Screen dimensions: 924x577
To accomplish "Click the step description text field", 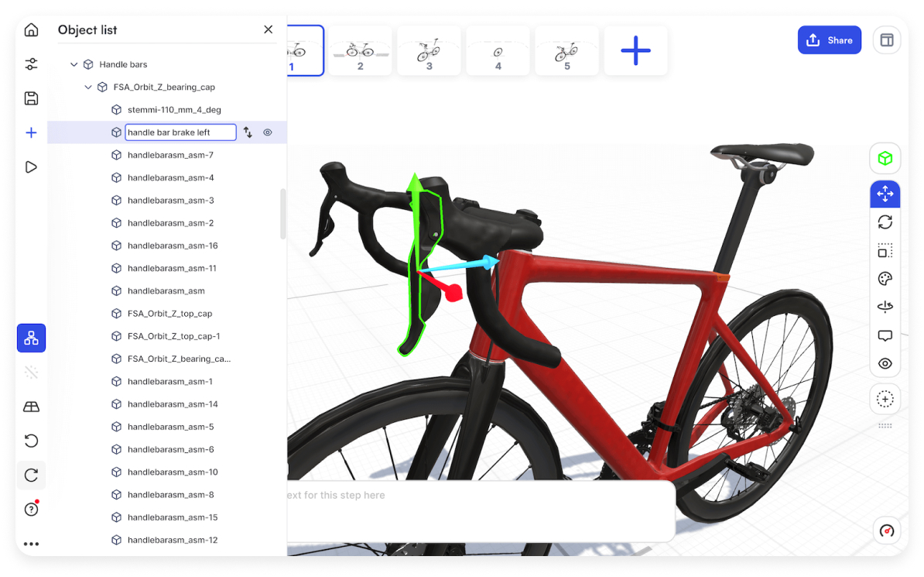I will [x=481, y=511].
